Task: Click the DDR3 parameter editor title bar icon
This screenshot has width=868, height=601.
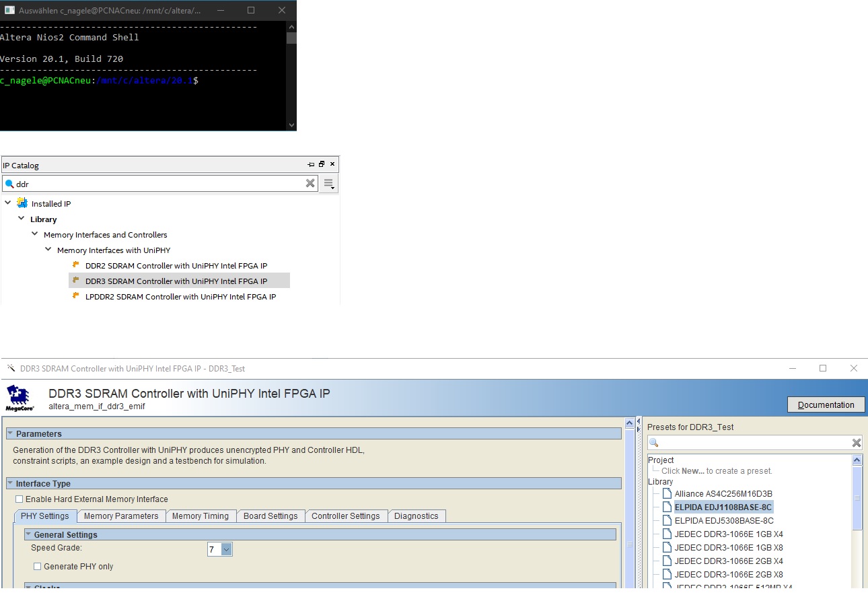Action: click(11, 369)
